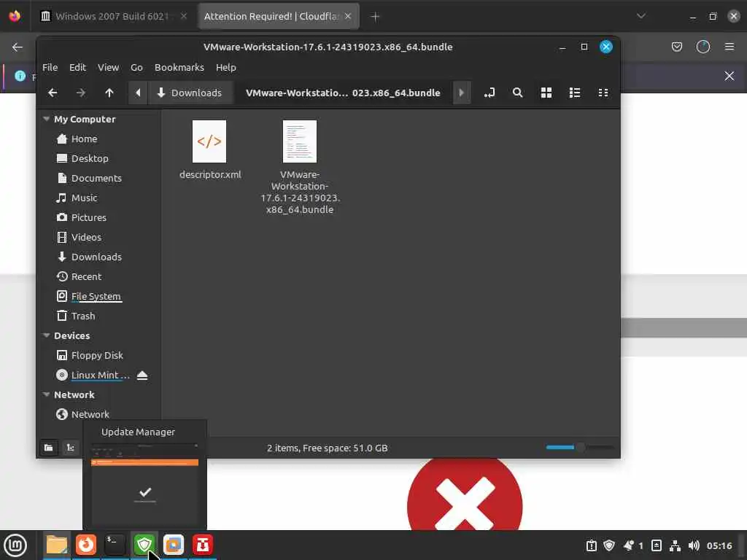The image size is (747, 560).
Task: Open a new Firefox tab
Action: click(x=376, y=17)
